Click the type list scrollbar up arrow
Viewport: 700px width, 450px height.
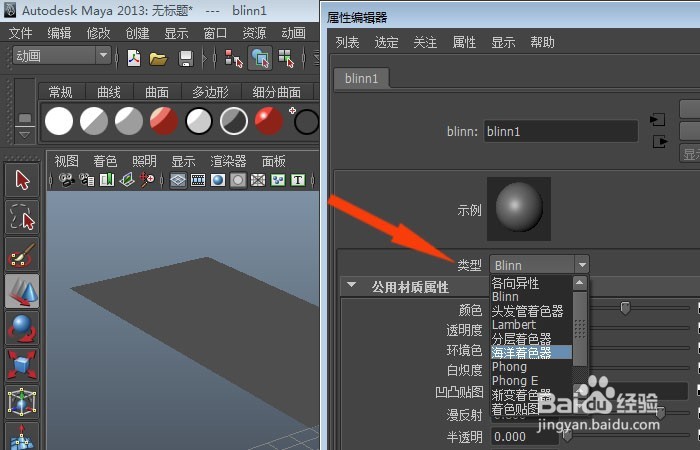[x=579, y=283]
